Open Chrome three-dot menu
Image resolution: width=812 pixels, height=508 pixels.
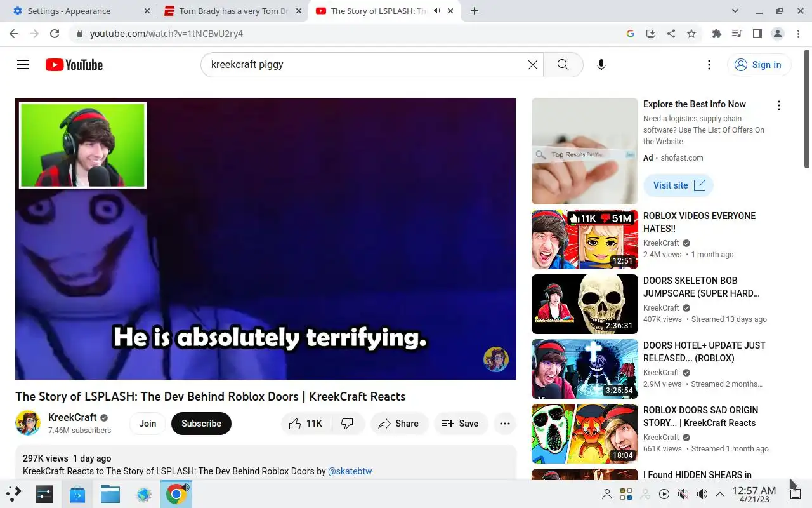(x=798, y=34)
